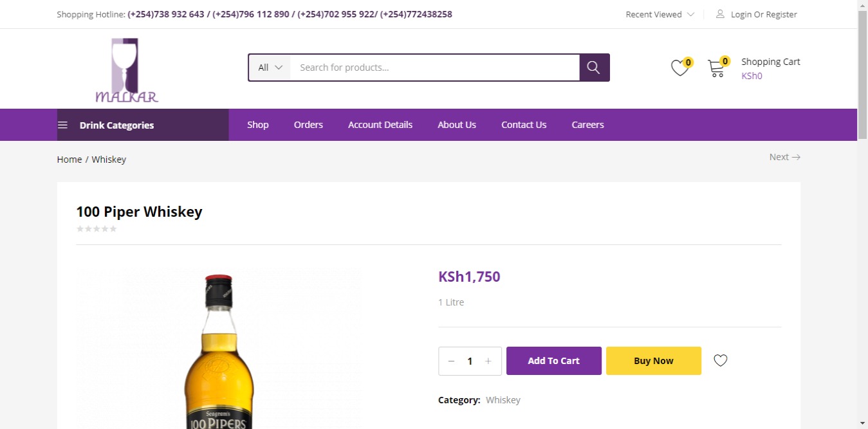Expand the Recent Viewed dropdown

660,14
